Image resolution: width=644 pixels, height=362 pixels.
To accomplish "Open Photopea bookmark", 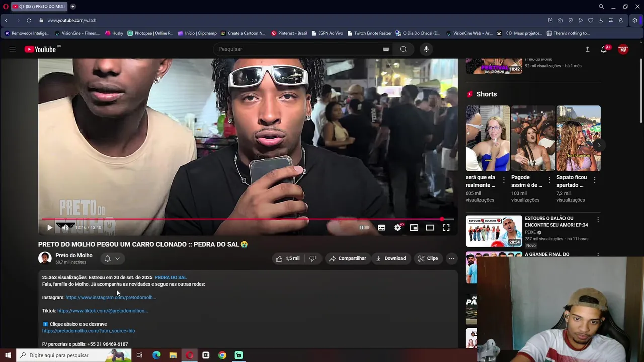I will pos(150,33).
